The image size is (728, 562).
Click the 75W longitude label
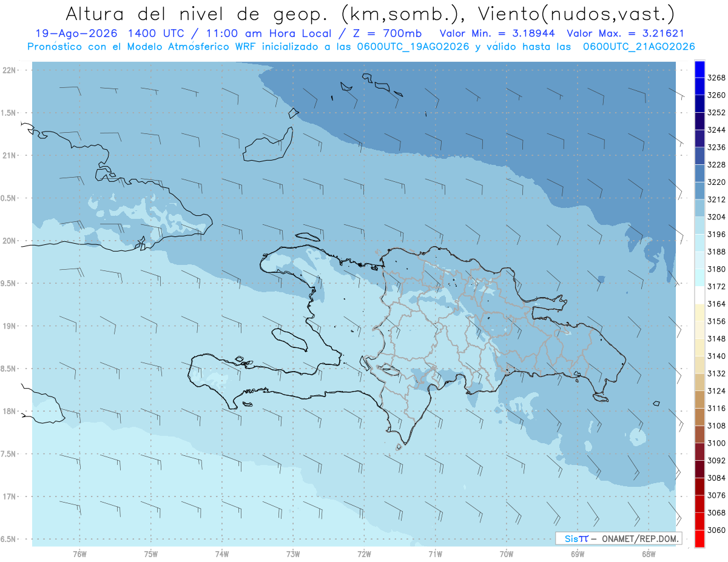[x=150, y=554]
